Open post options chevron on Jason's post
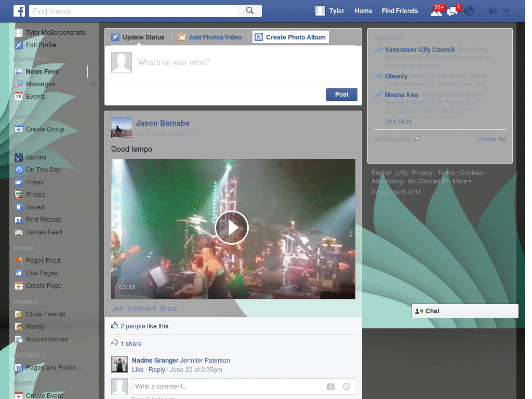 353,121
